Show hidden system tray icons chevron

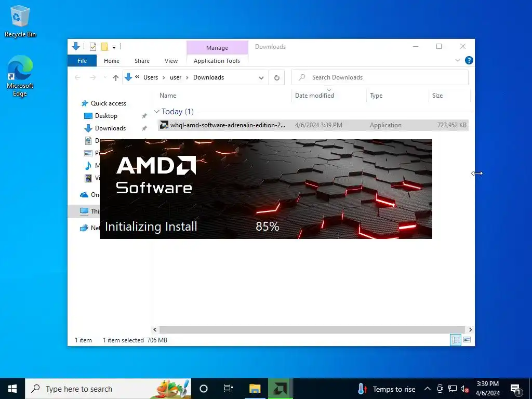tap(428, 389)
